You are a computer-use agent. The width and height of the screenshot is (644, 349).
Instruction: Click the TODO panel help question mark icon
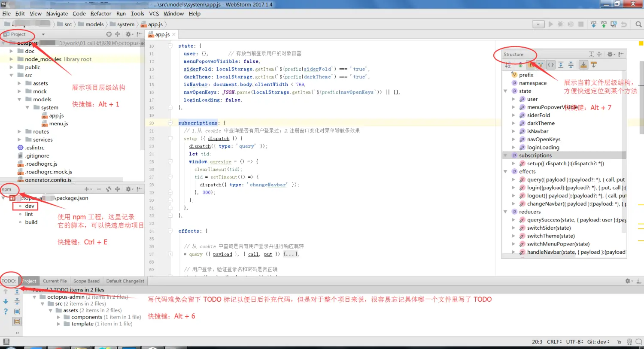tap(6, 311)
